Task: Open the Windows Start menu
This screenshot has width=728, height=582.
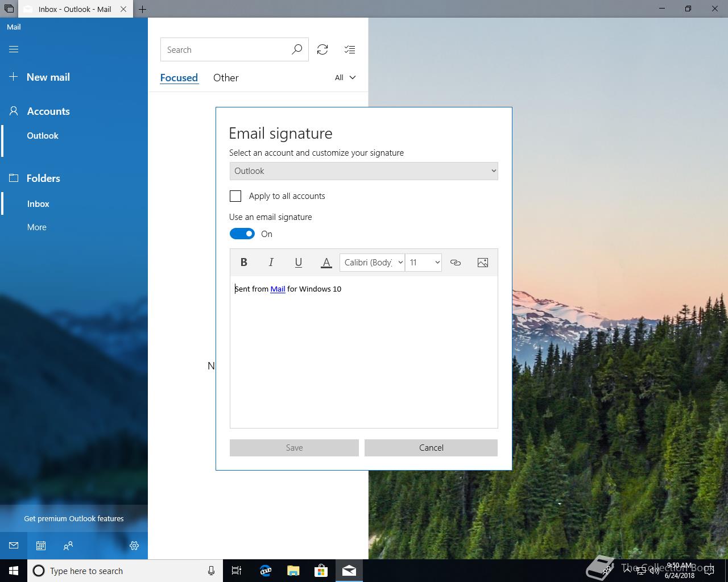Action: 14,571
